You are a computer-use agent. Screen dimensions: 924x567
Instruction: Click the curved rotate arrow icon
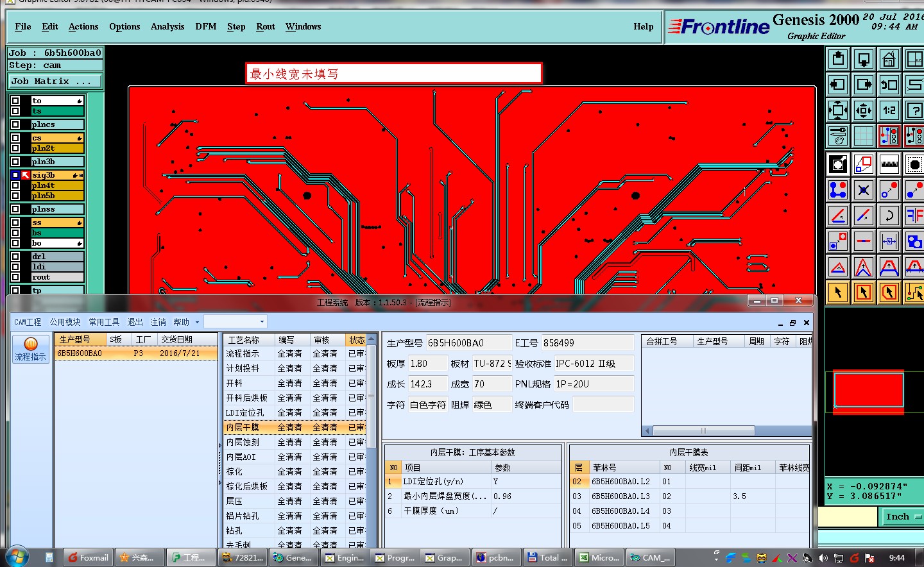[x=889, y=216]
